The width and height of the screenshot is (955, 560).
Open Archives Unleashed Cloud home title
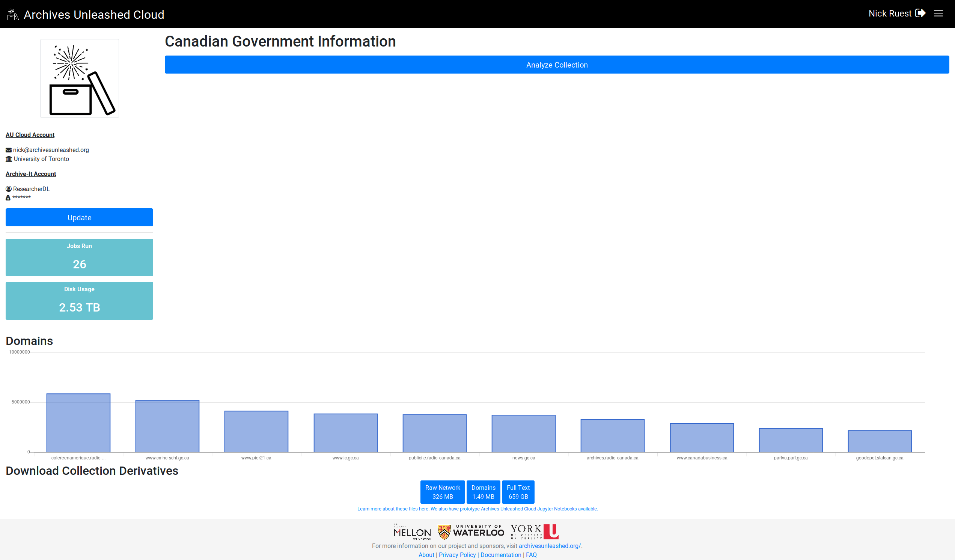coord(94,14)
